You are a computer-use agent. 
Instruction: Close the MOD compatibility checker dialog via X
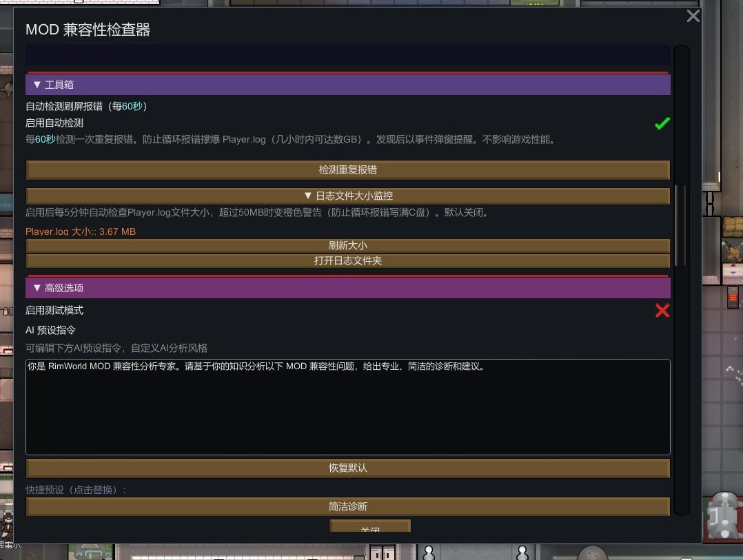[693, 16]
